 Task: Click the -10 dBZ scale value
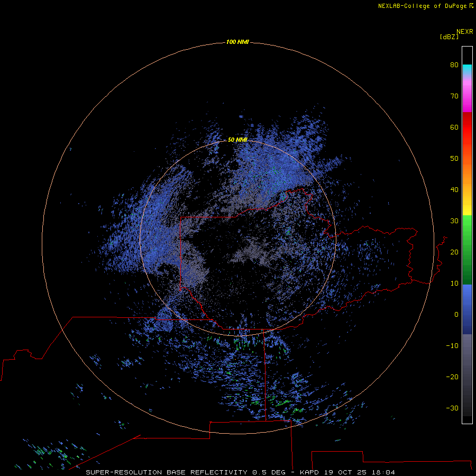click(452, 346)
